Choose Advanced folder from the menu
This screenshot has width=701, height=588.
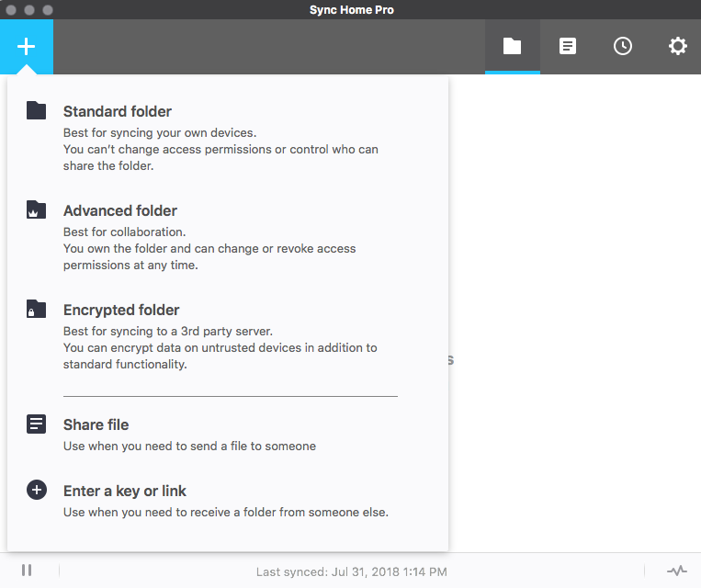[120, 210]
